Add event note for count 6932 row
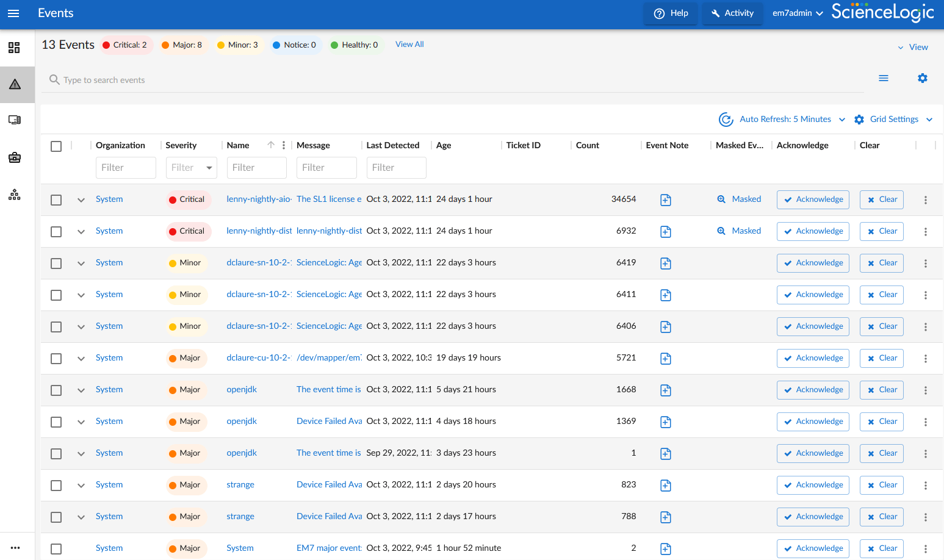Image resolution: width=944 pixels, height=560 pixels. [666, 232]
